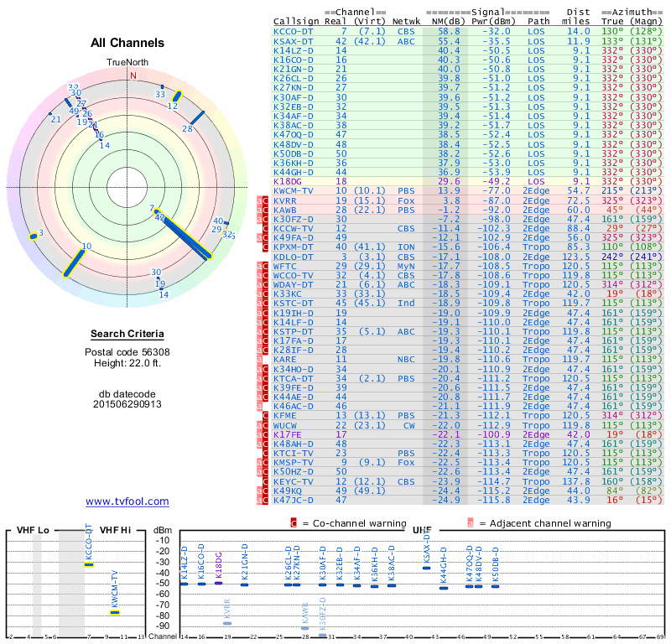Click the VHF Lo band label
The width and height of the screenshot is (671, 644).
(x=33, y=530)
